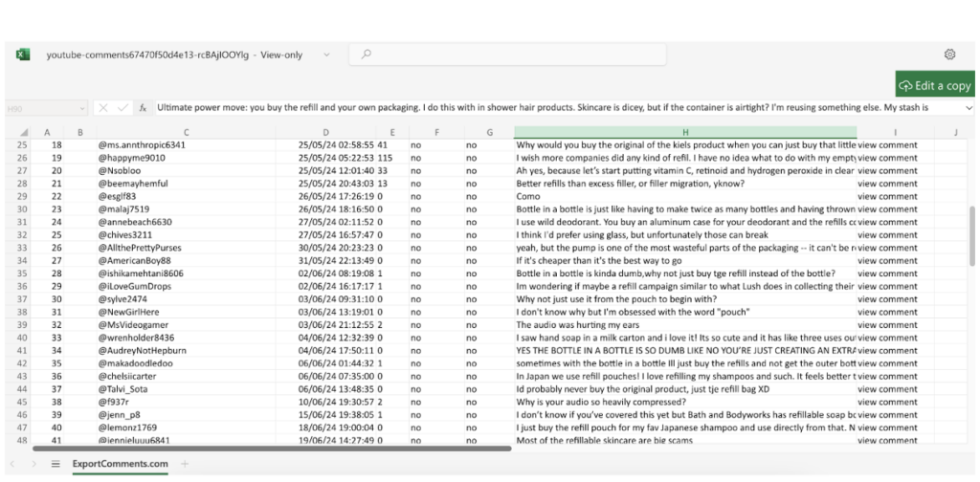Select date cell 26/05/24 17:26:19
This screenshot has height=482, width=980.
coord(325,196)
